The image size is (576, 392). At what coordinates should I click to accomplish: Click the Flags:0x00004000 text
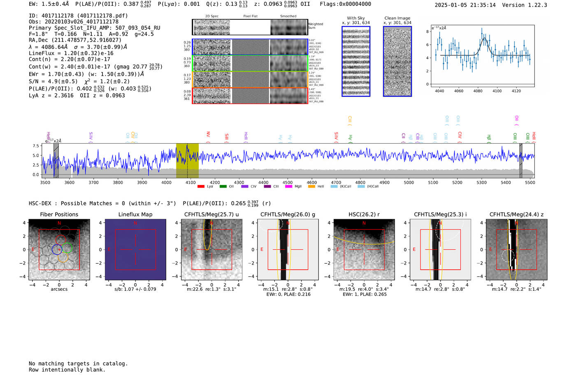(x=345, y=4)
